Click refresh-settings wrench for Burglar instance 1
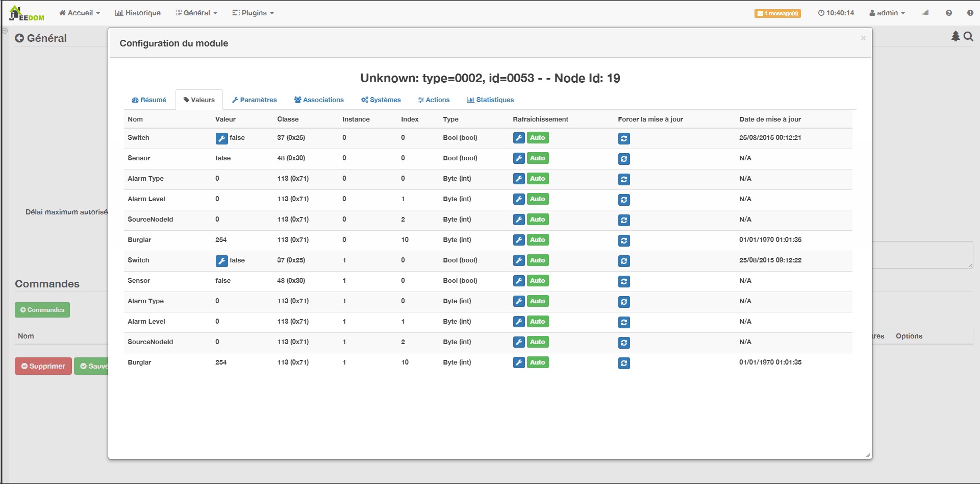Screen dimensions: 980x484 click(519, 362)
